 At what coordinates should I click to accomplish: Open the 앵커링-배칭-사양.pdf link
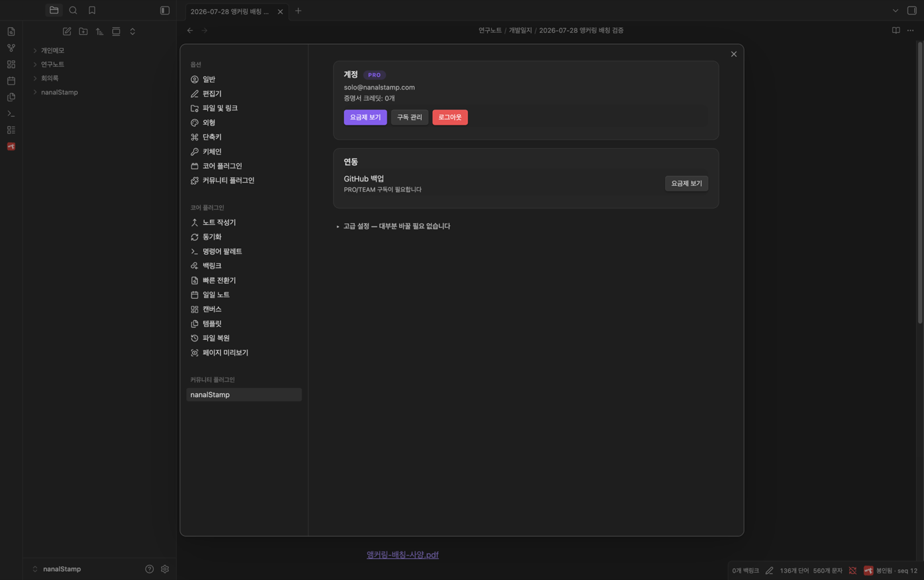click(x=403, y=555)
